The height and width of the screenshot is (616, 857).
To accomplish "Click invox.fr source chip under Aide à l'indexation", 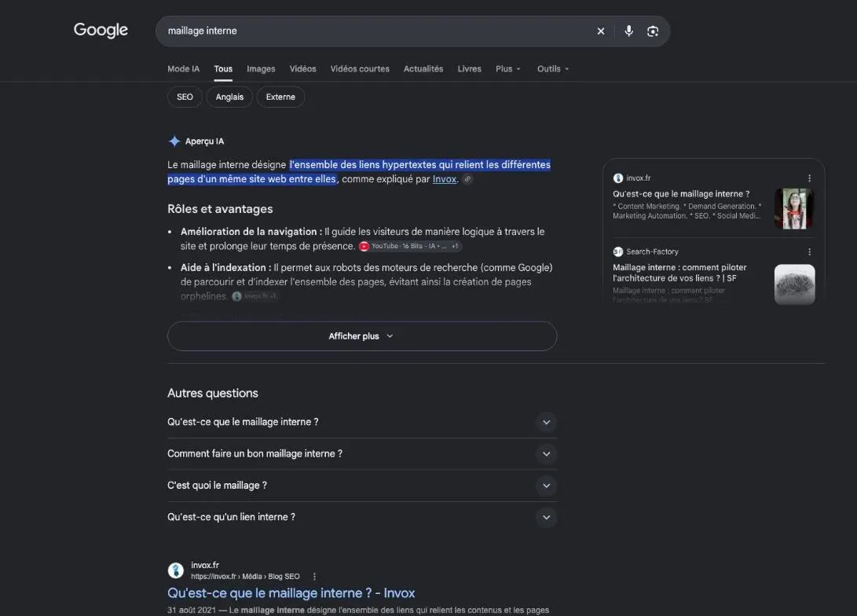I will [255, 296].
